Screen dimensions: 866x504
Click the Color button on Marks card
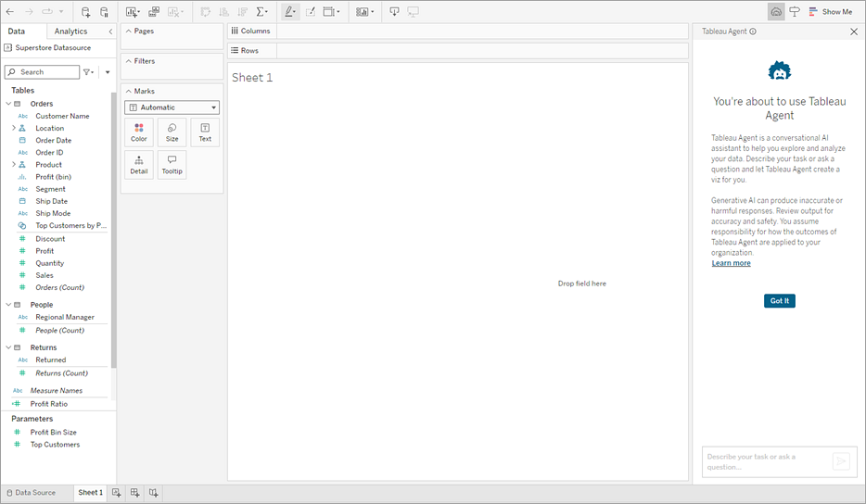(x=139, y=132)
